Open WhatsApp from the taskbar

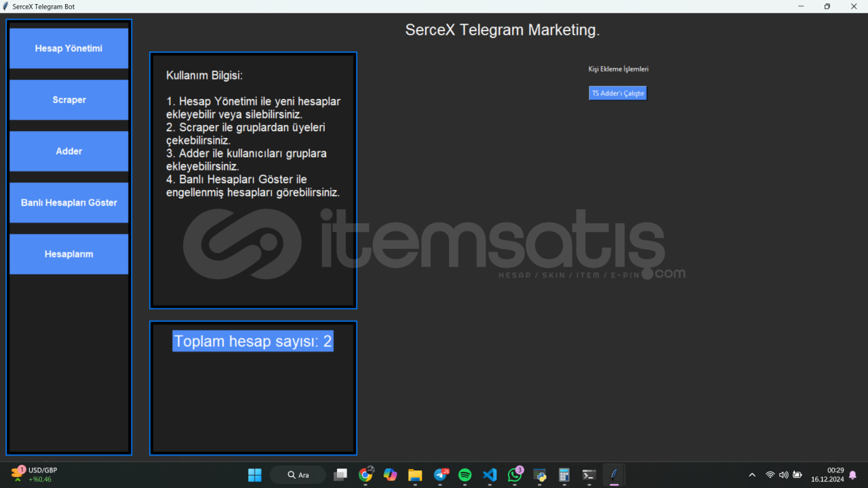(x=515, y=475)
